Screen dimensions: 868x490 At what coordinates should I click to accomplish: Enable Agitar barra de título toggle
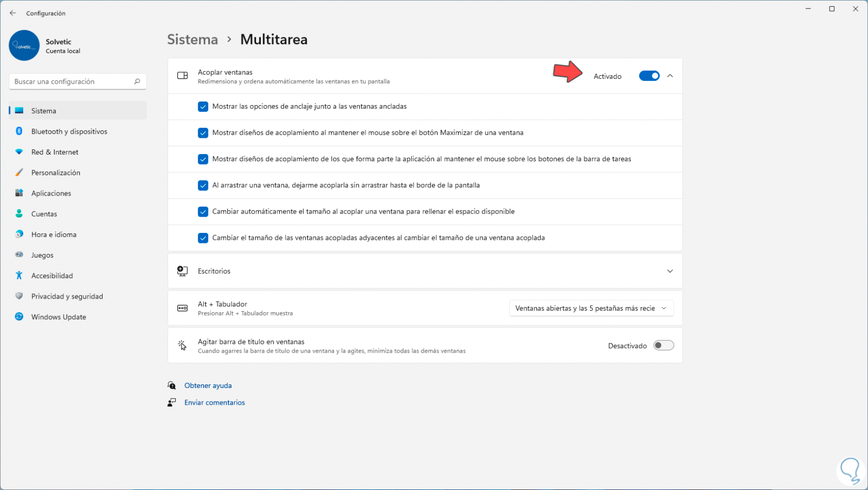point(663,345)
